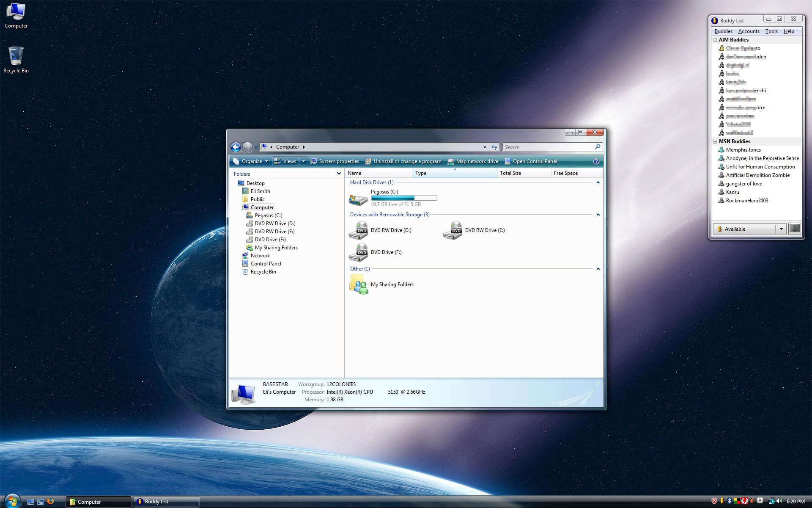Viewport: 812px width, 508px height.
Task: Click Uninstall or change a program
Action: (403, 161)
